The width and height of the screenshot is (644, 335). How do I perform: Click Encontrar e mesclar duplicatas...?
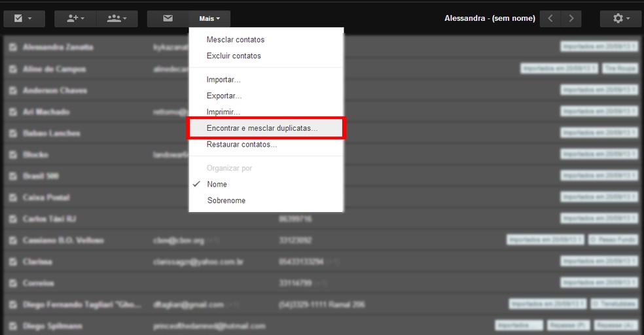coord(266,128)
